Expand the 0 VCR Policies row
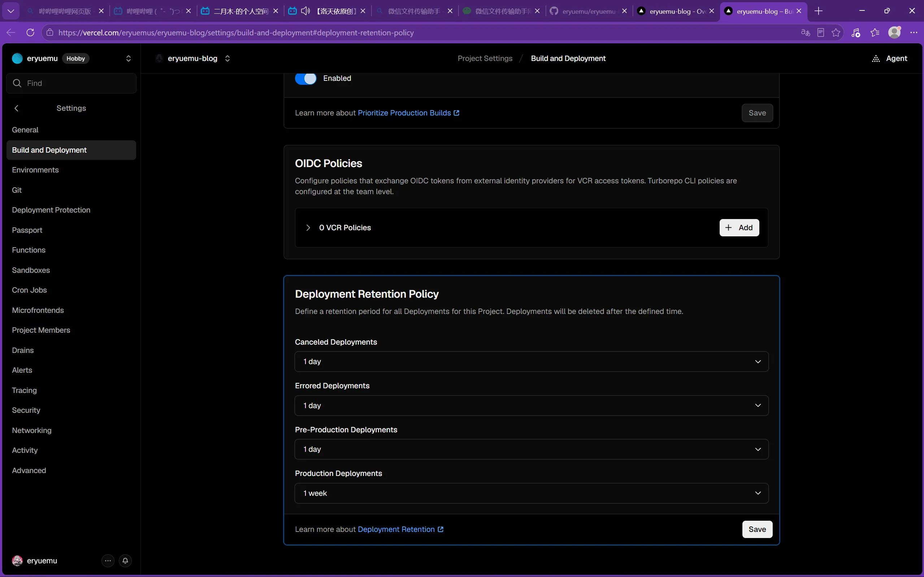This screenshot has width=924, height=577. coord(308,227)
